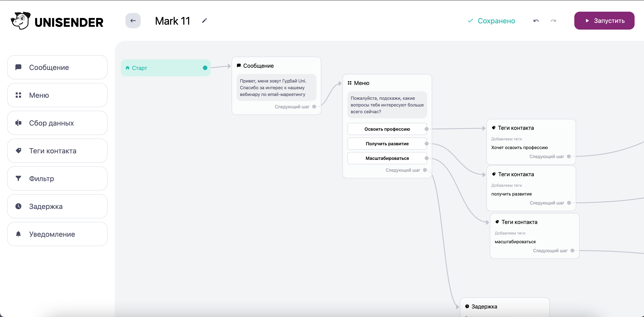Click the Mark 11 bot title
644x317 pixels.
[x=173, y=21]
